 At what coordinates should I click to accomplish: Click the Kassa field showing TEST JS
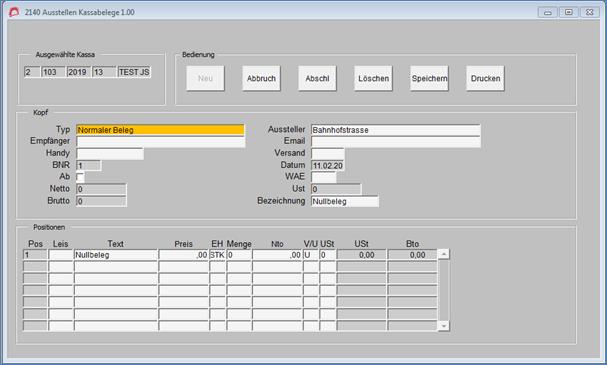[134, 72]
